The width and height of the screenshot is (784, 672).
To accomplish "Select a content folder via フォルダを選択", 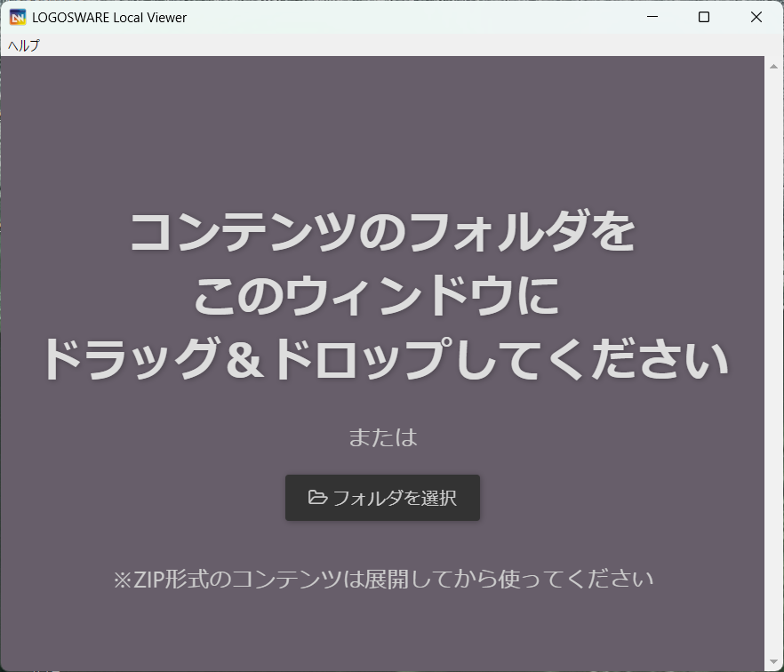I will [x=382, y=498].
